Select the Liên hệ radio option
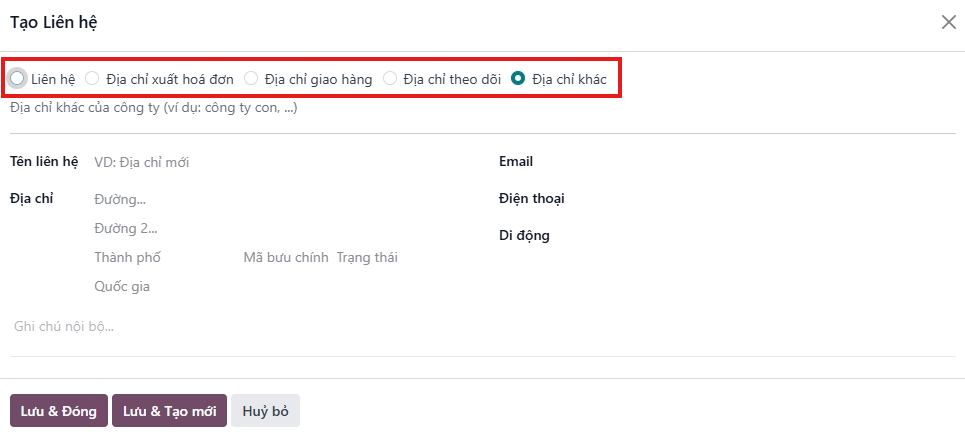 [x=17, y=78]
